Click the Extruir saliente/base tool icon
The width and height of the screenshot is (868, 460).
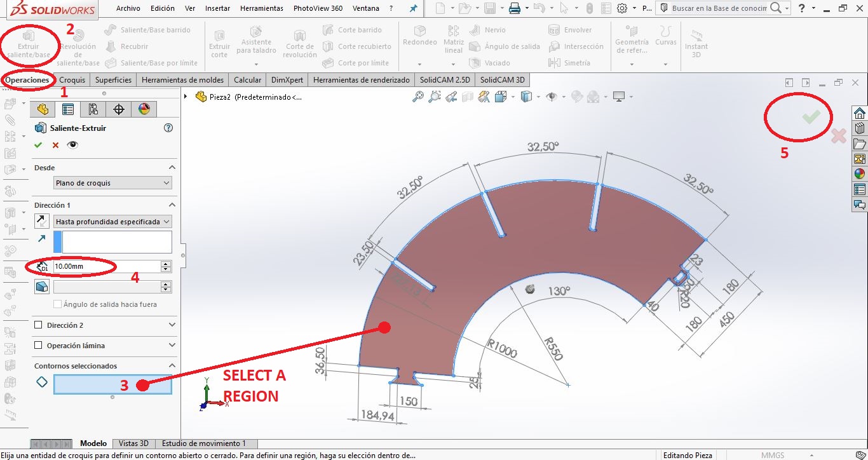[29, 36]
